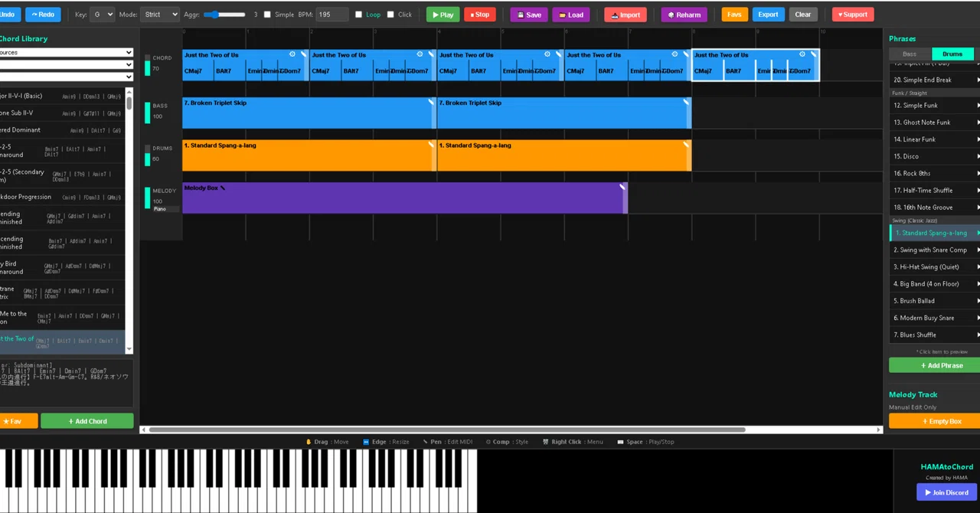The image size is (980, 513).
Task: Click pen icon on second Standard Spang-a-lang block
Action: click(686, 145)
